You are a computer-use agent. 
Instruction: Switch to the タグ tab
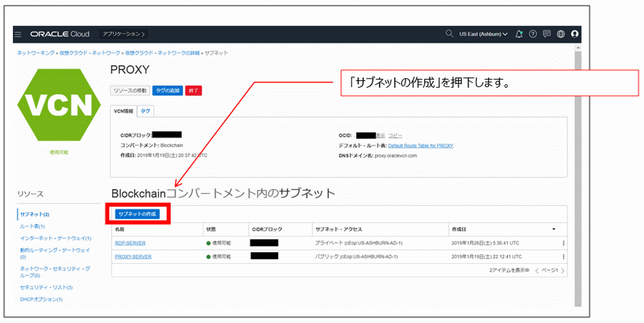pos(146,111)
